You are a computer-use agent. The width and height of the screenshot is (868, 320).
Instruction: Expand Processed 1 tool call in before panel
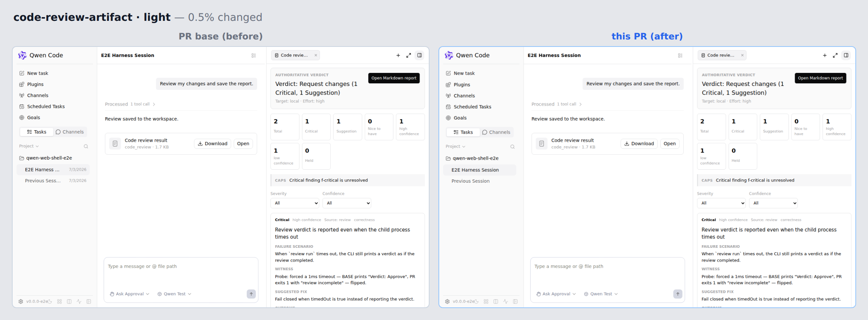(x=130, y=104)
